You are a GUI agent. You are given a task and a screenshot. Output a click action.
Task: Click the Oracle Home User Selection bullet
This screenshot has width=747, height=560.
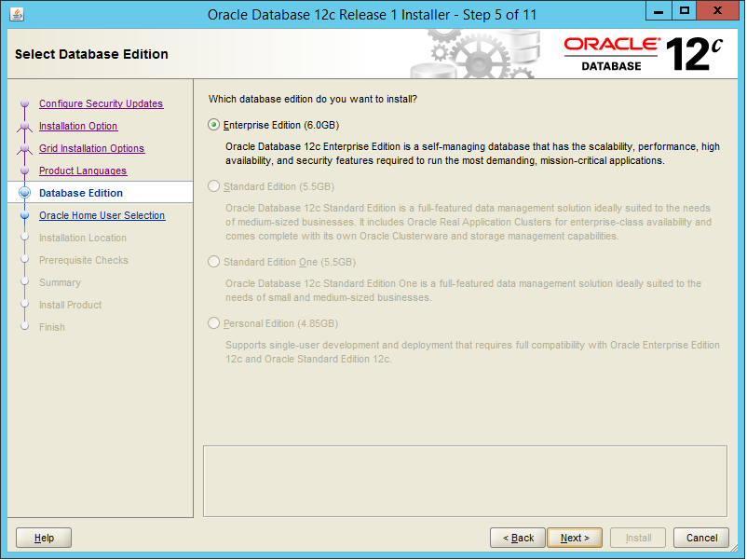[25, 215]
